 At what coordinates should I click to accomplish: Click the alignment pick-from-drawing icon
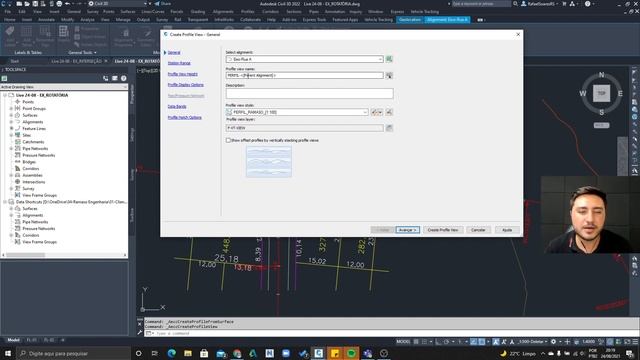[x=389, y=59]
